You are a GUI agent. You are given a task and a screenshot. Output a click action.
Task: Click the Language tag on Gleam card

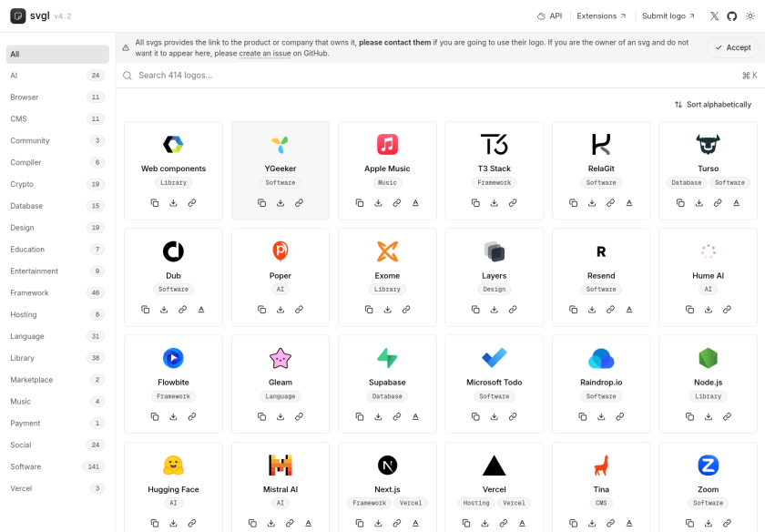(280, 396)
